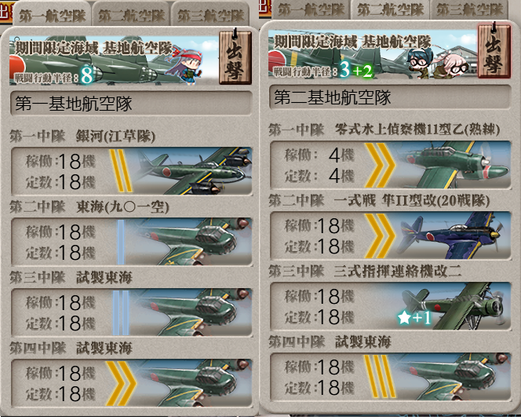521x420 pixels.
Task: Click the double-chevron proficiency mark on 隼II型改
Action: [380, 236]
